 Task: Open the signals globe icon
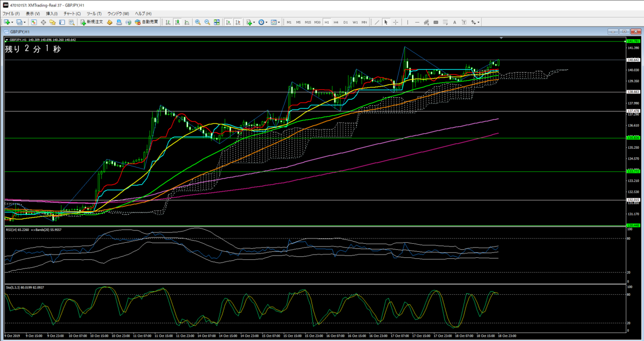[128, 22]
